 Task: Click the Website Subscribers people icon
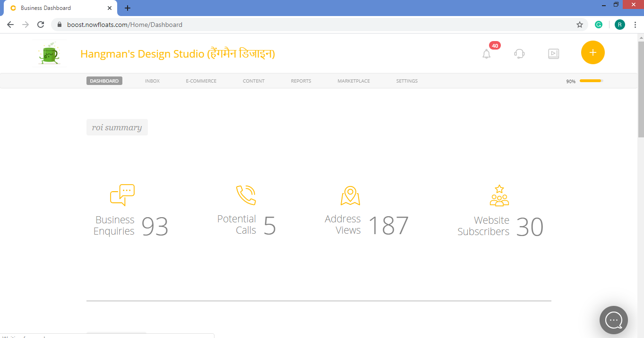click(x=499, y=194)
